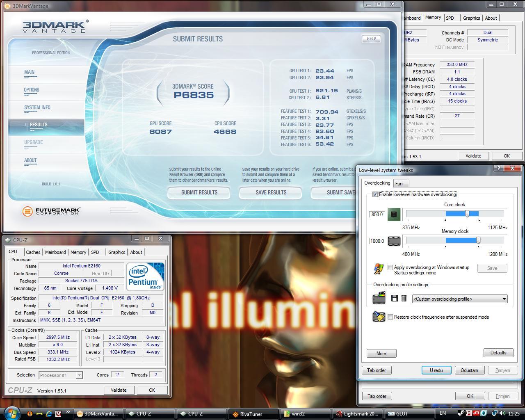Save the overclocking profile with floppy icon
Screen dimensions: 525x420
(395, 298)
